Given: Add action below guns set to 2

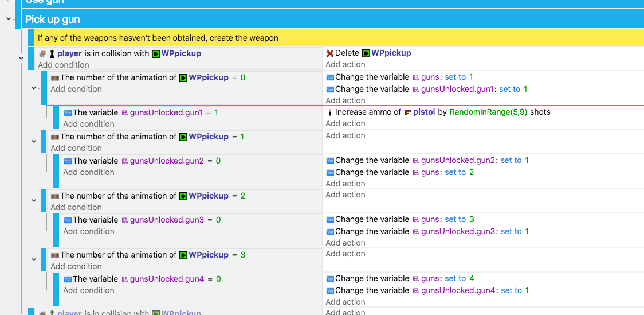Looking at the screenshot, I should pos(345,184).
